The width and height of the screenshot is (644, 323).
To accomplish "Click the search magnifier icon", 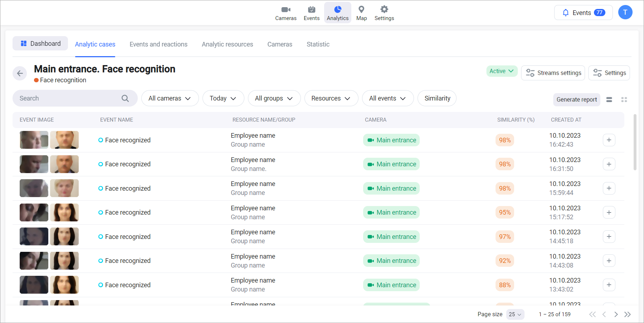I will pyautogui.click(x=125, y=98).
